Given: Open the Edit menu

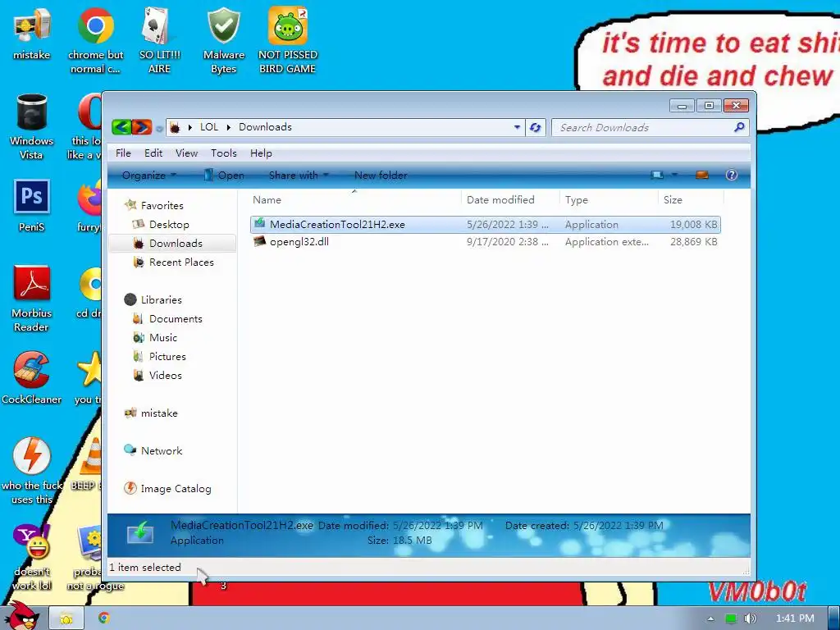Looking at the screenshot, I should click(153, 153).
